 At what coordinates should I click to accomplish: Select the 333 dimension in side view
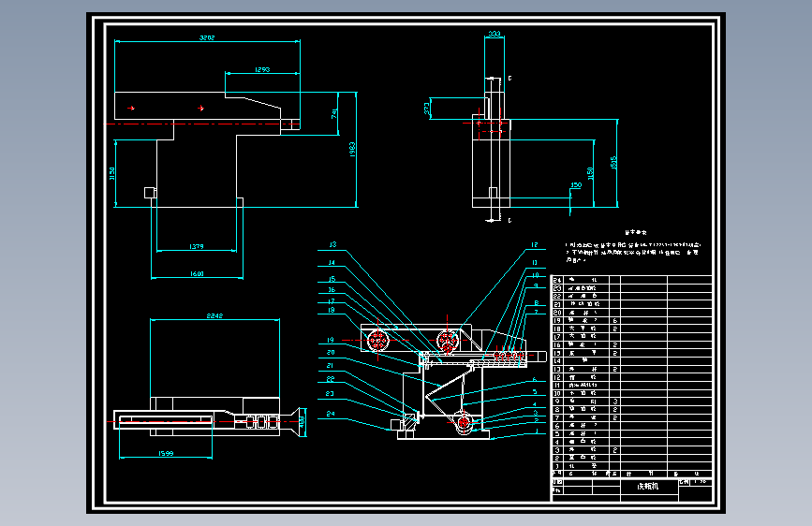click(x=495, y=34)
